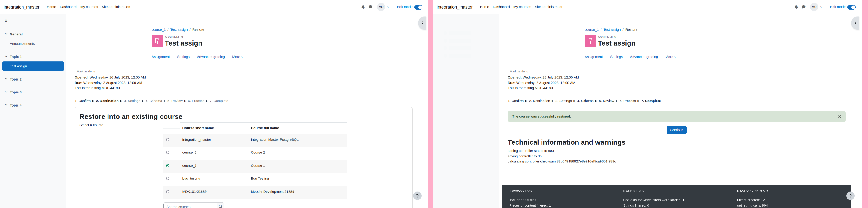Select Test assign in course index

click(33, 66)
